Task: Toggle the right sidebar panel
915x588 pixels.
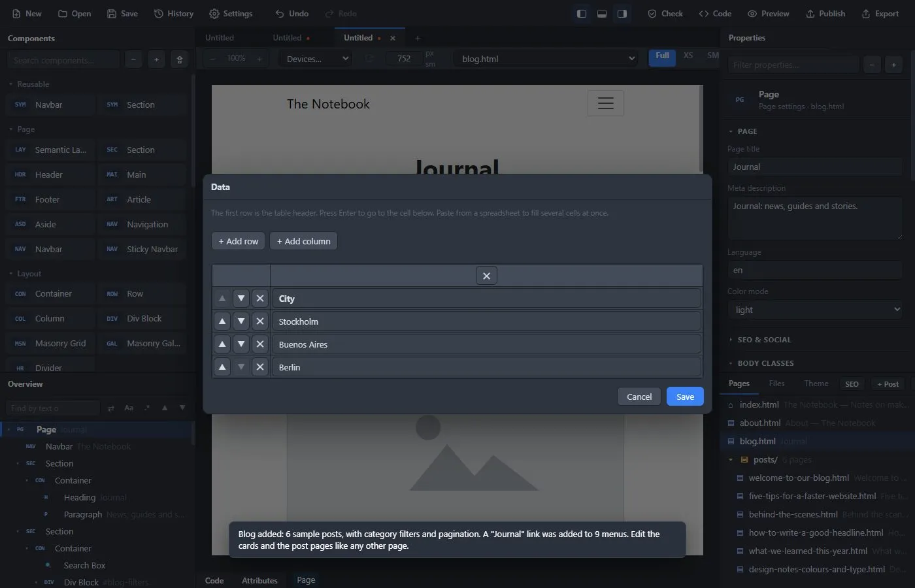Action: (622, 14)
